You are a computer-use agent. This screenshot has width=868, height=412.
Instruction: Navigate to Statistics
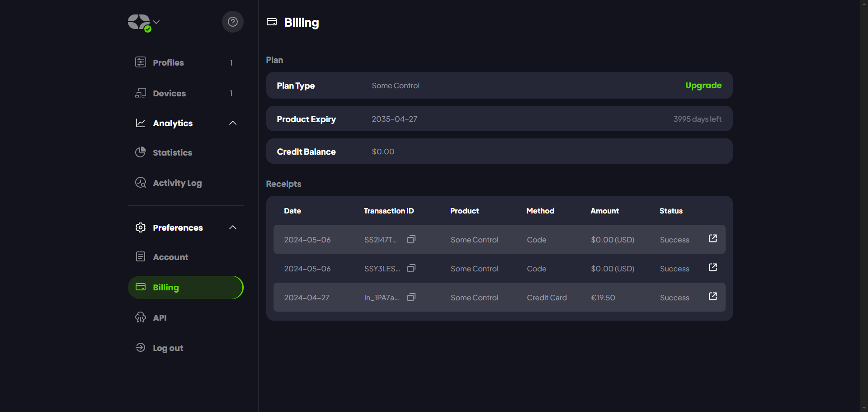[172, 152]
